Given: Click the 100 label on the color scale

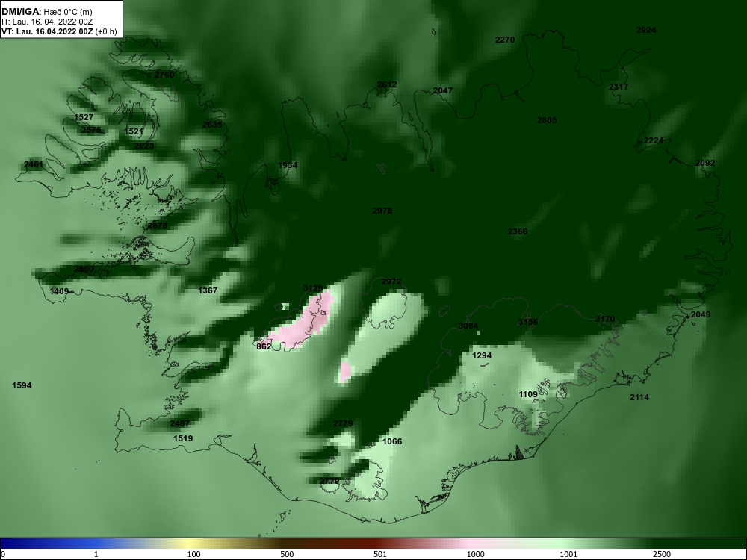Looking at the screenshot, I should click(193, 554).
